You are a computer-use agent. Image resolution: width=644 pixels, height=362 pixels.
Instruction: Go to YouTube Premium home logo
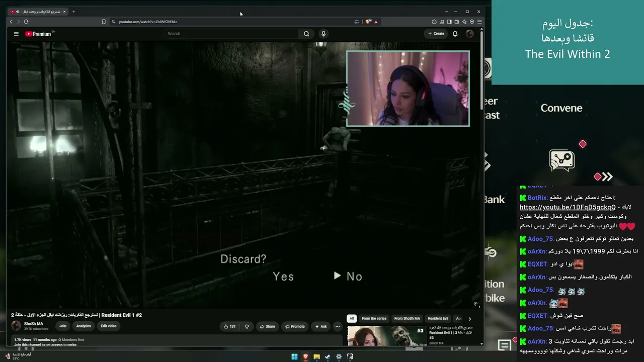click(x=38, y=34)
